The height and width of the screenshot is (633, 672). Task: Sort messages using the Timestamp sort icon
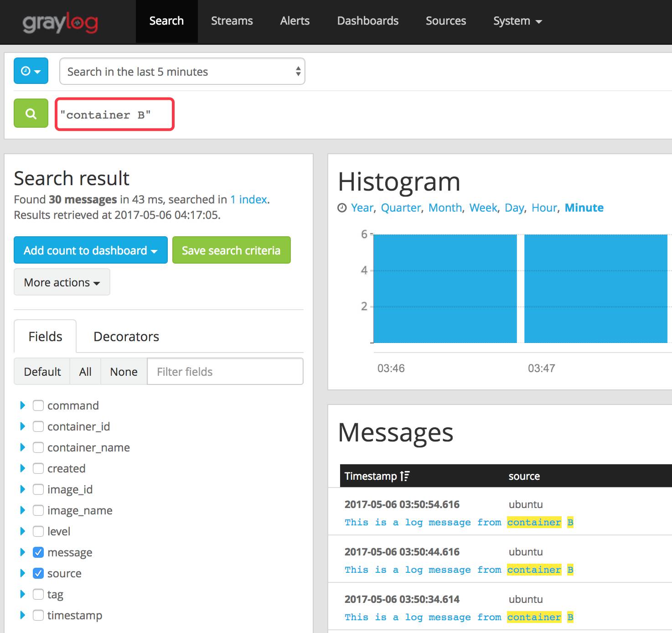pos(404,476)
